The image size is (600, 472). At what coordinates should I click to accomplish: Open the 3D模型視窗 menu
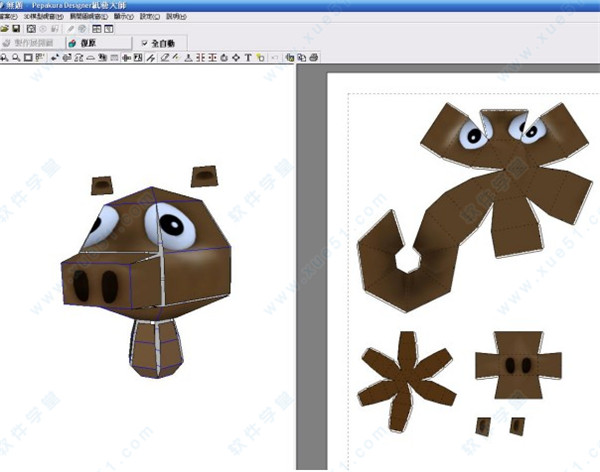pos(34,17)
